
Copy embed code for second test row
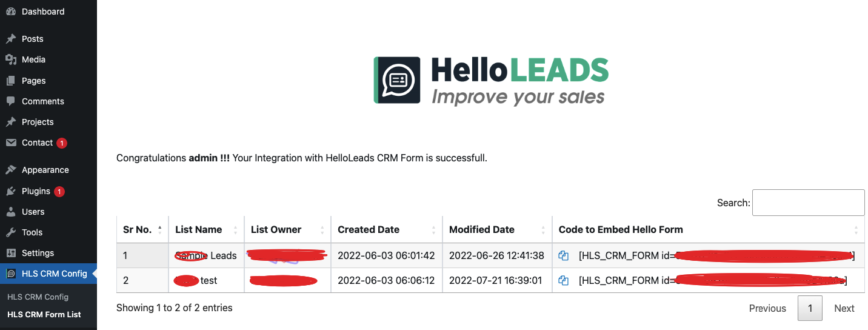tap(564, 281)
